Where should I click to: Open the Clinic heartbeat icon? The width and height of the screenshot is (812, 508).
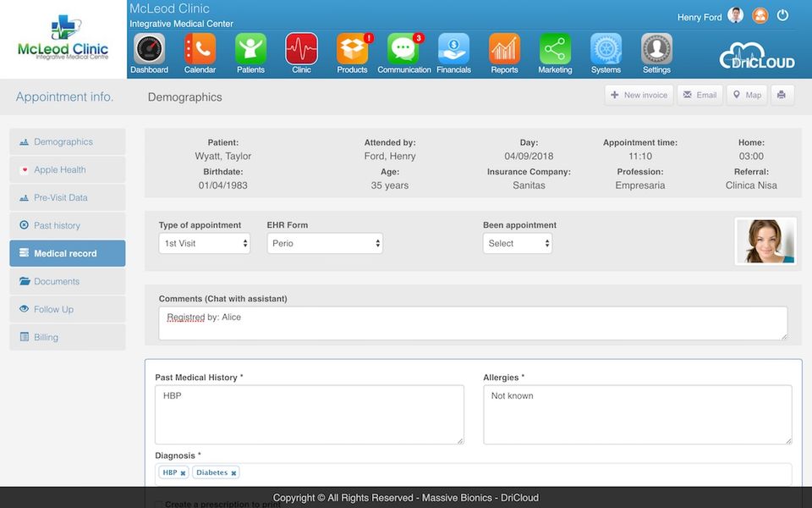(x=301, y=49)
